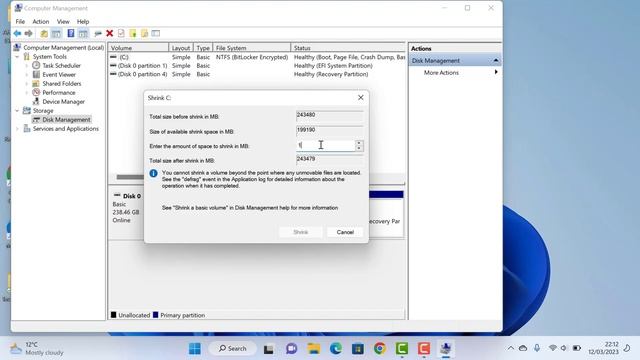Open More Actions submenu arrow
The height and width of the screenshot is (360, 640).
496,72
